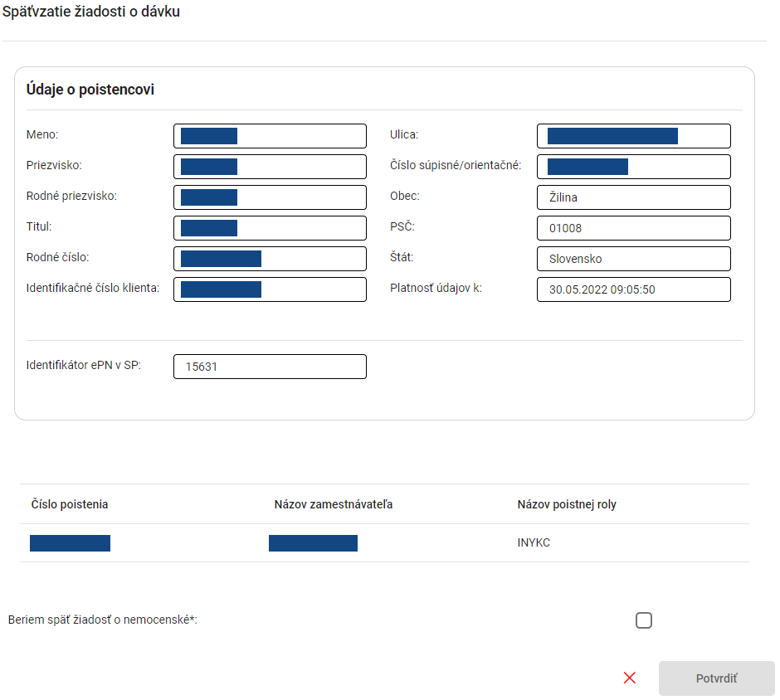780x700 pixels.
Task: Click the redacted Číslo poistenia cell
Action: (71, 543)
